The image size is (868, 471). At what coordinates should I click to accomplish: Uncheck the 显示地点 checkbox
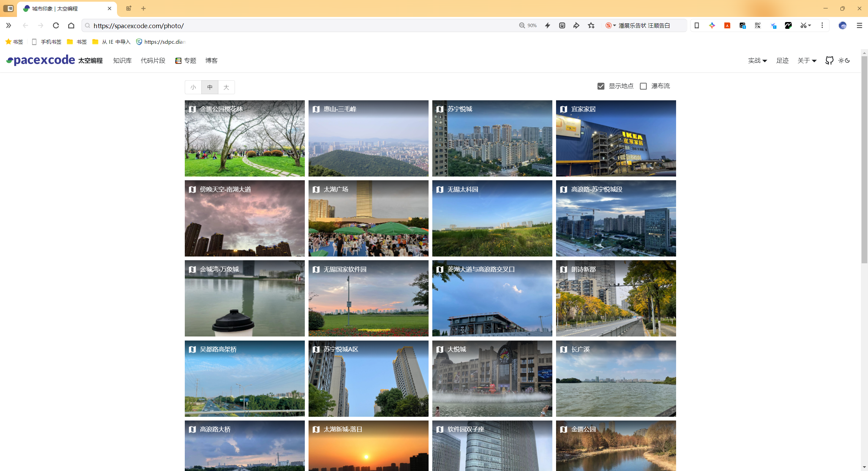(x=601, y=86)
